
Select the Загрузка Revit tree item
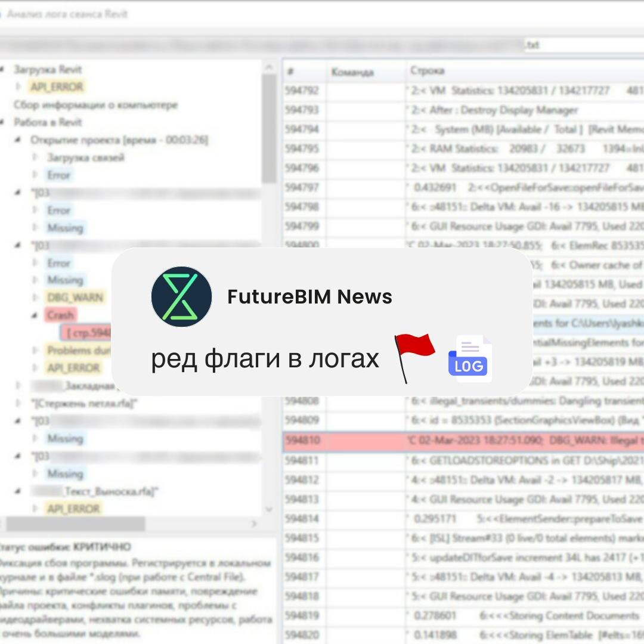point(48,69)
